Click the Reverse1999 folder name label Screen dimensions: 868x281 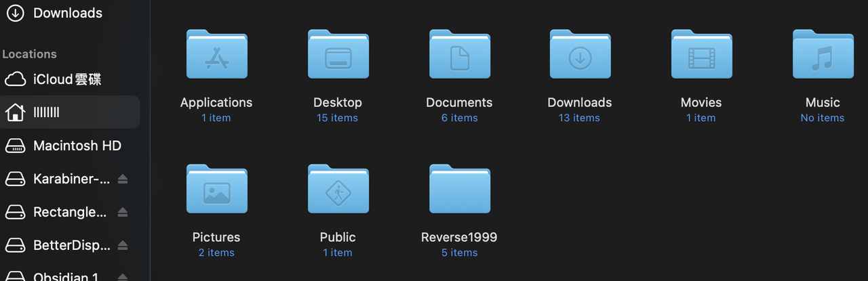click(459, 237)
